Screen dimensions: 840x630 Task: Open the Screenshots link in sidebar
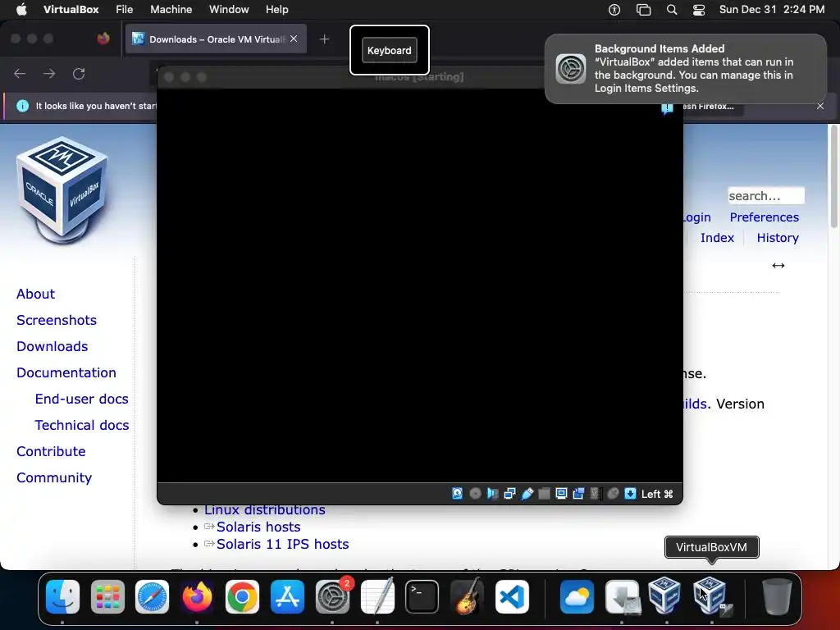point(57,320)
